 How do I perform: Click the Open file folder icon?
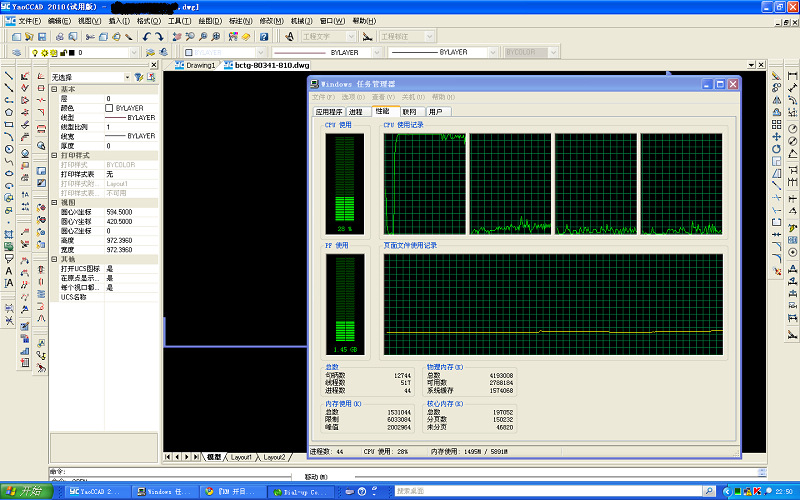tap(29, 37)
